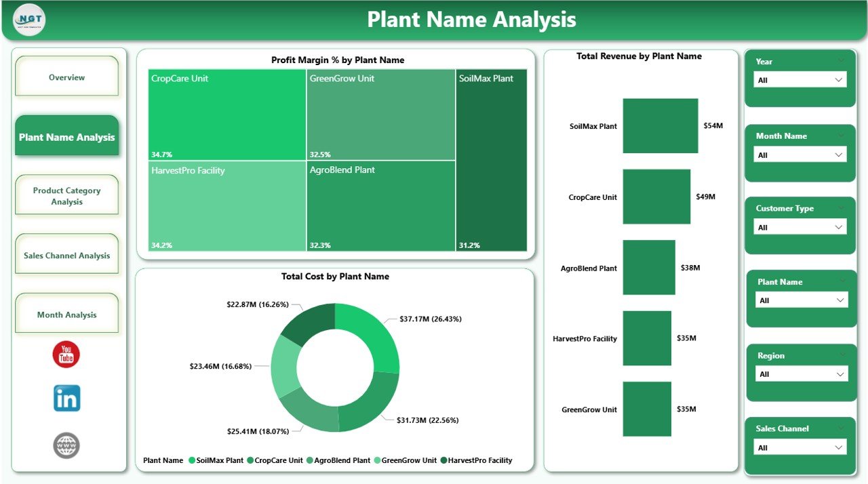Open the Sales Channel Analysis page
Screen dimensions: 868x484
(x=66, y=255)
